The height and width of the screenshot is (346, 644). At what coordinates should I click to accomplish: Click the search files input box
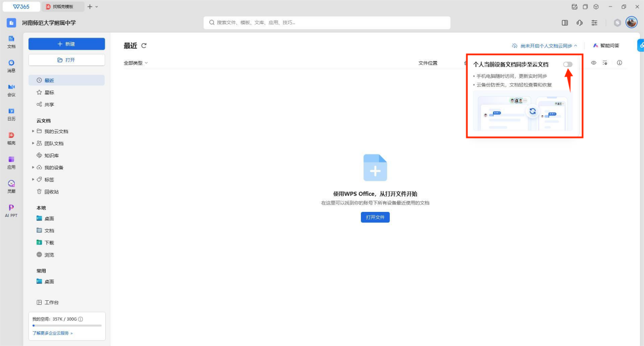coord(327,23)
